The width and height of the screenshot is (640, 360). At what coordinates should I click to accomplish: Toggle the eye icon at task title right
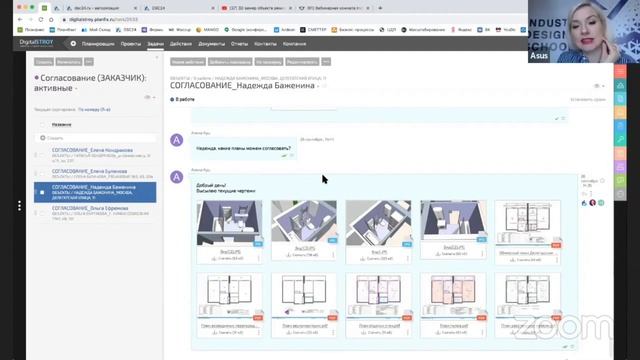coord(597,86)
